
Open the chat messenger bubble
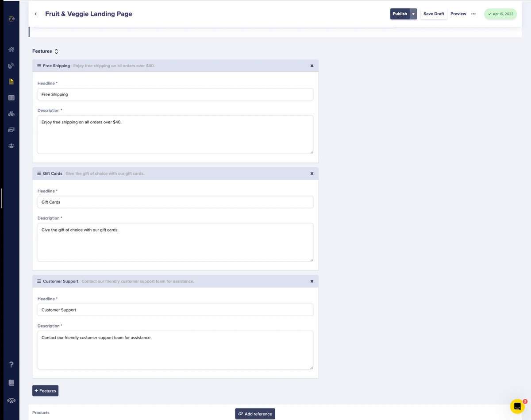click(517, 406)
